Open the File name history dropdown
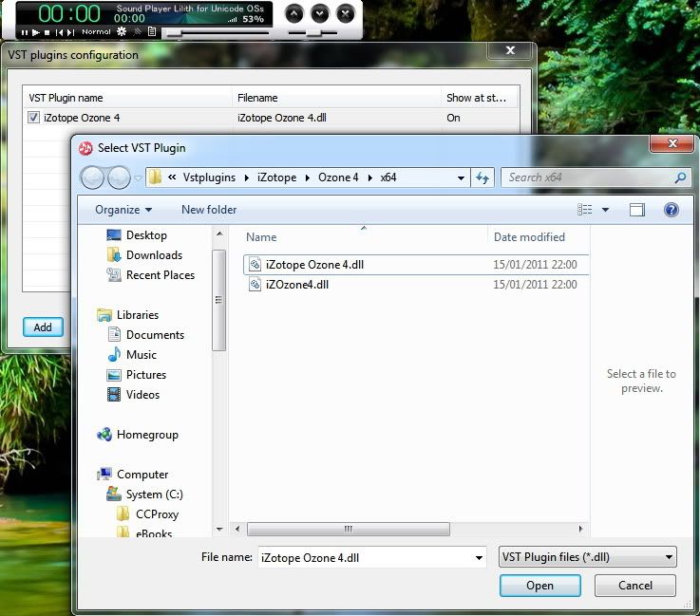Screen dimensions: 700x616 coord(479,557)
